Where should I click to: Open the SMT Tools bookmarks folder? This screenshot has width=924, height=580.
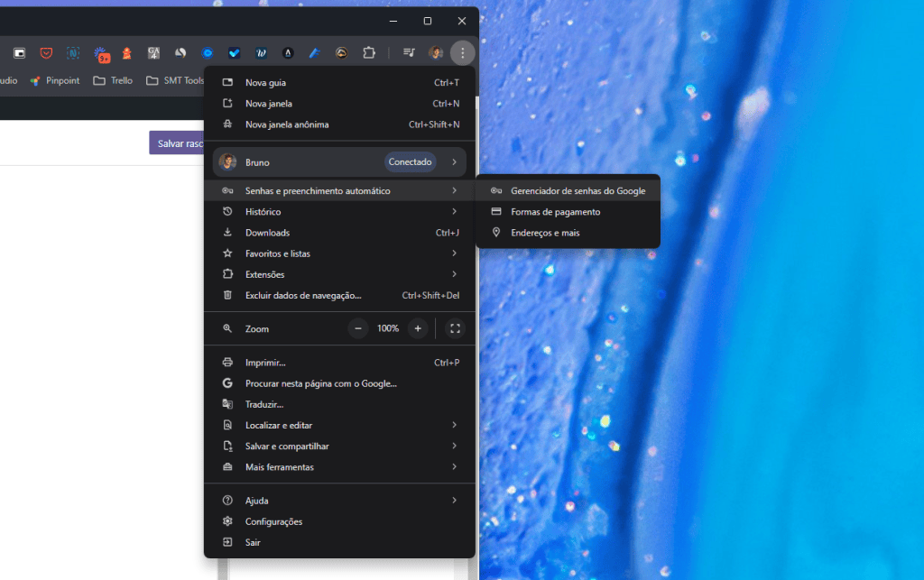point(175,80)
